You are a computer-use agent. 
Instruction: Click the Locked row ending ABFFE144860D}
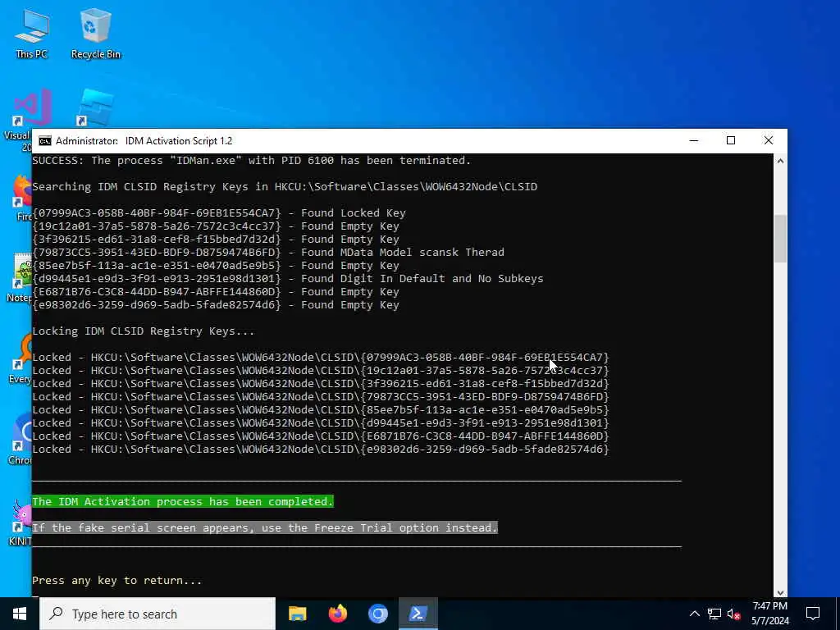[x=321, y=436]
